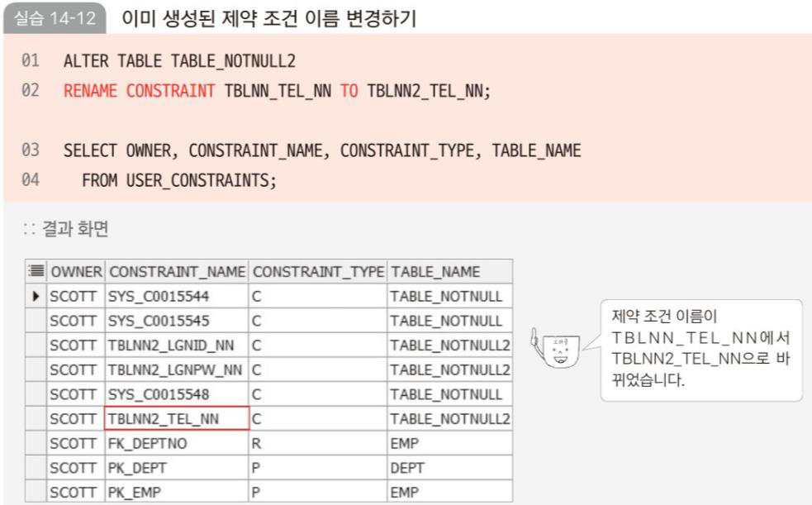812x505 pixels.
Task: Select the FK_DEPTNO constraint name cell
Action: point(177,443)
